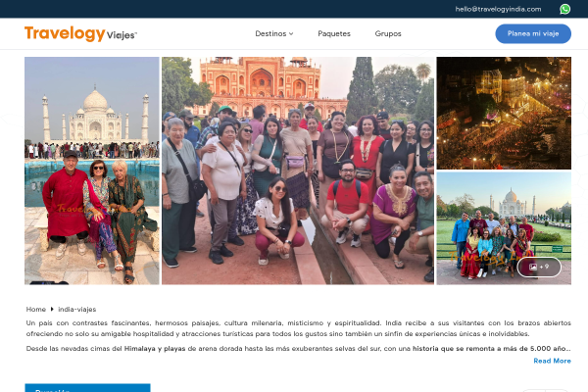Screen dimensions: 588x392
Task: Select the intro paragraph starting "Un país con contrastes"
Action: point(299,328)
